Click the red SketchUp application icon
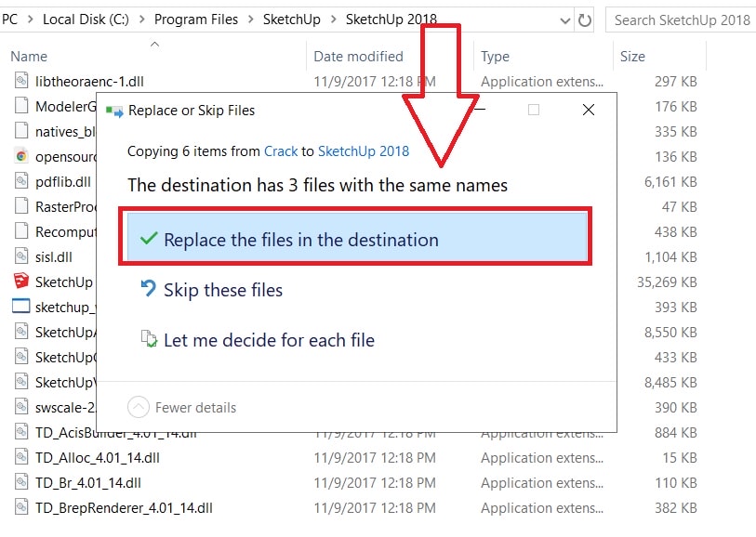 [21, 281]
